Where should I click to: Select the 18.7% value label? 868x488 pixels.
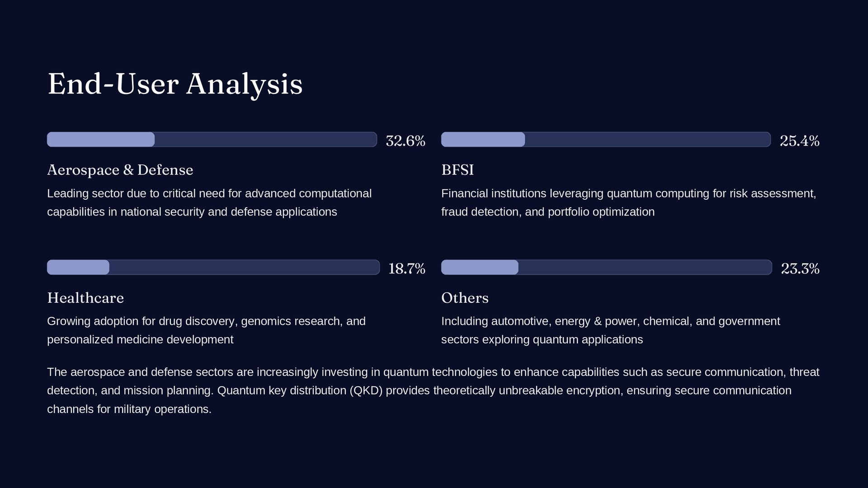coord(407,268)
